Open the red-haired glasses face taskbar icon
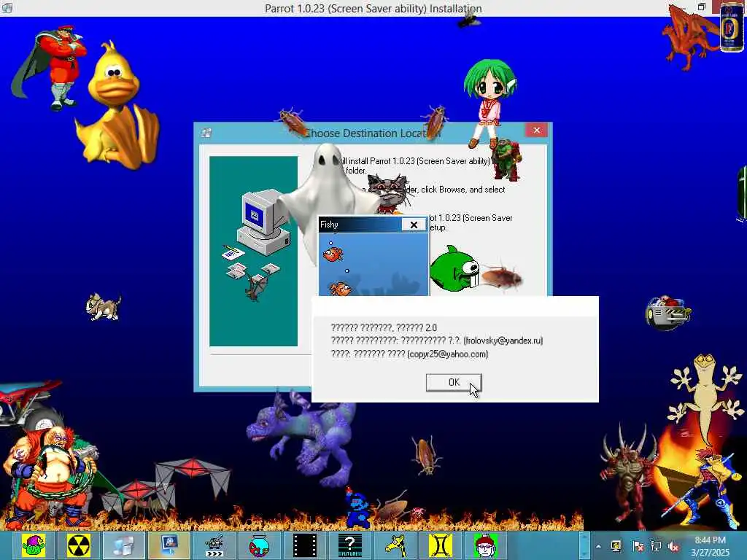Image resolution: width=747 pixels, height=560 pixels. coord(485,545)
